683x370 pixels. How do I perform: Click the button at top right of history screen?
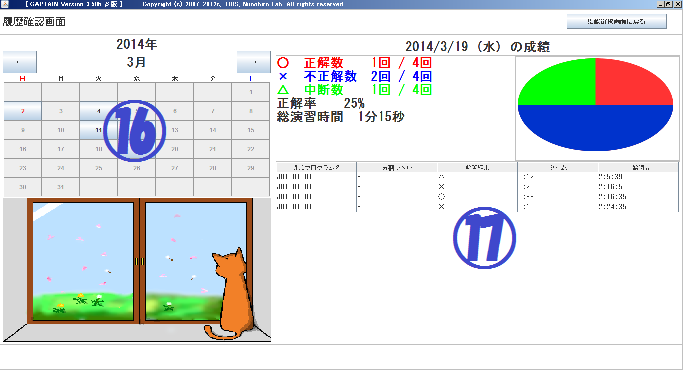[x=616, y=21]
